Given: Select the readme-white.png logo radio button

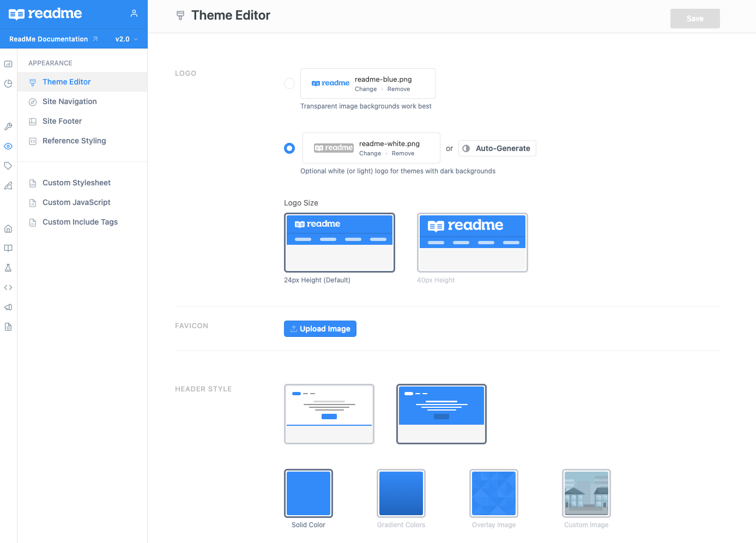Looking at the screenshot, I should coord(289,148).
